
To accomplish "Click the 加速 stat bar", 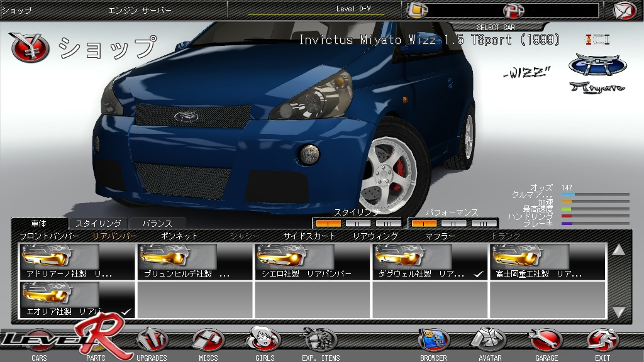I will point(595,202).
